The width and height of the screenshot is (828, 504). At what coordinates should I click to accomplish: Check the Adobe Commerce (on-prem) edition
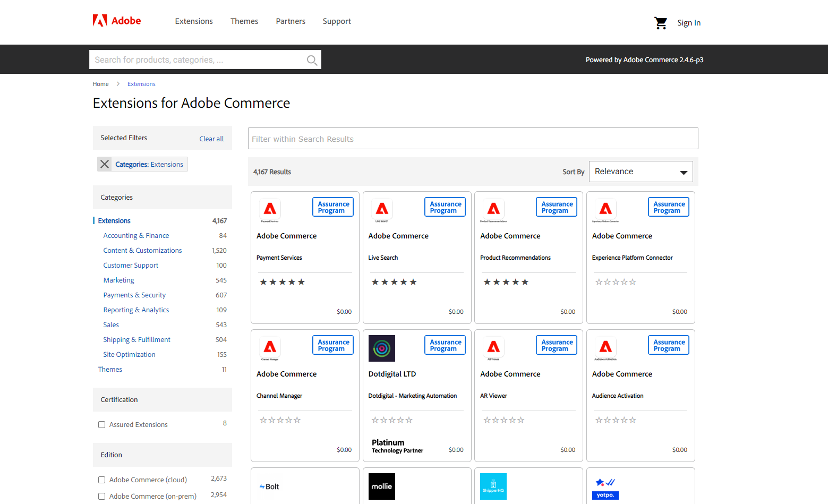(x=101, y=496)
